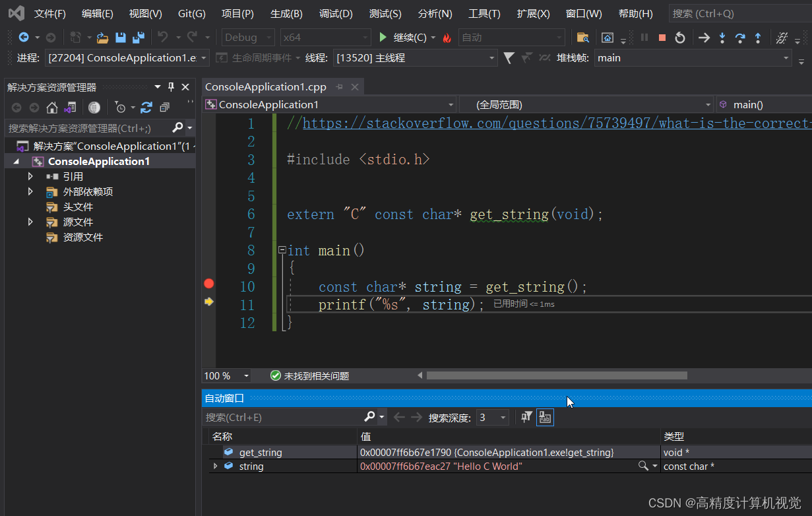Expand the 源文件 tree node
The width and height of the screenshot is (812, 516).
[x=30, y=222]
